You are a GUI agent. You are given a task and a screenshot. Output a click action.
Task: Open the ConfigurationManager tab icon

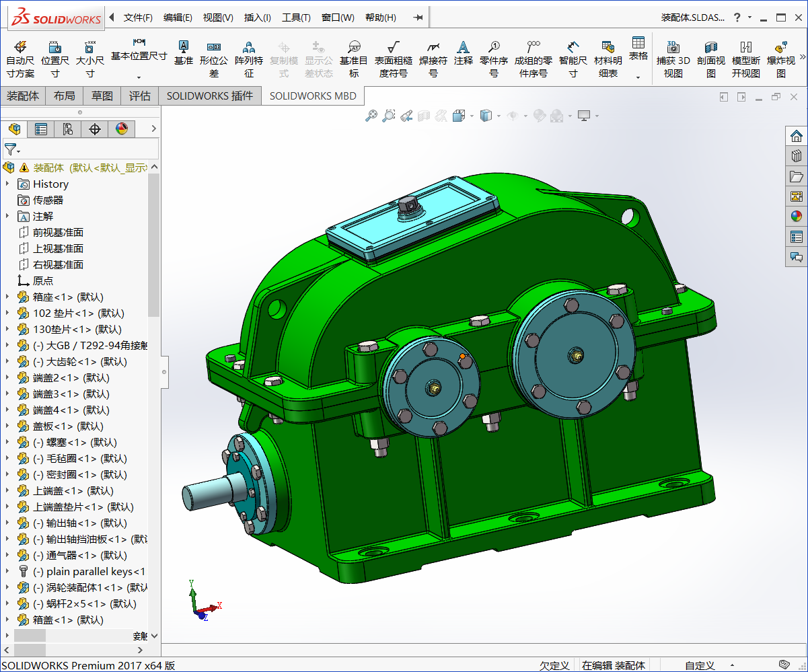click(68, 129)
